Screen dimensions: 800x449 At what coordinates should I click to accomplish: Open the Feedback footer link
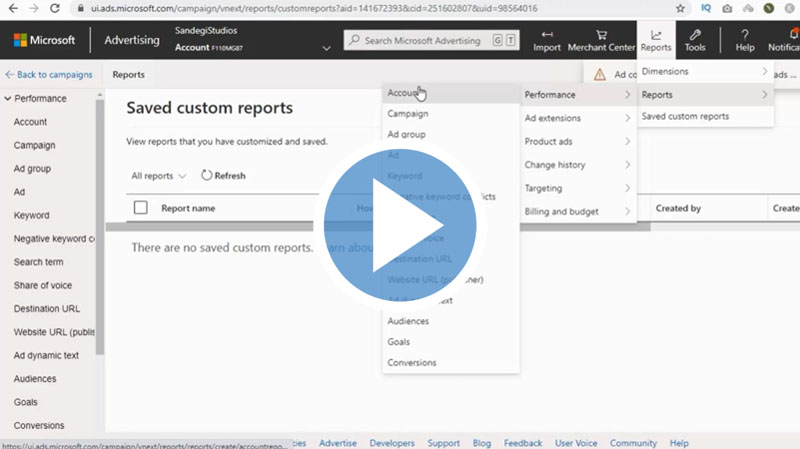click(522, 443)
